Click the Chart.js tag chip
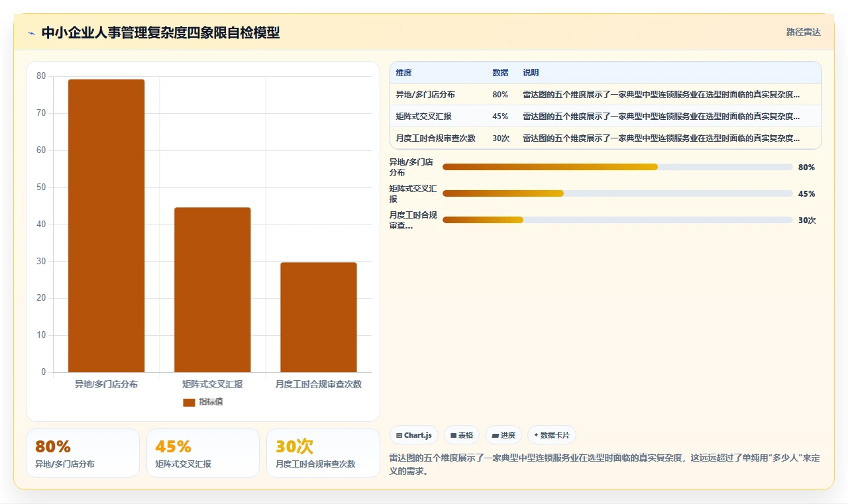This screenshot has height=504, width=848. [x=414, y=435]
